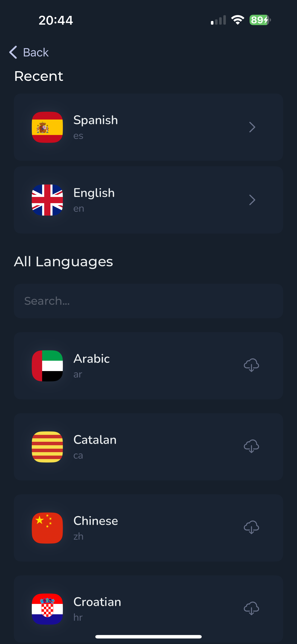Tap the UAE flag for Arabic

tap(47, 366)
